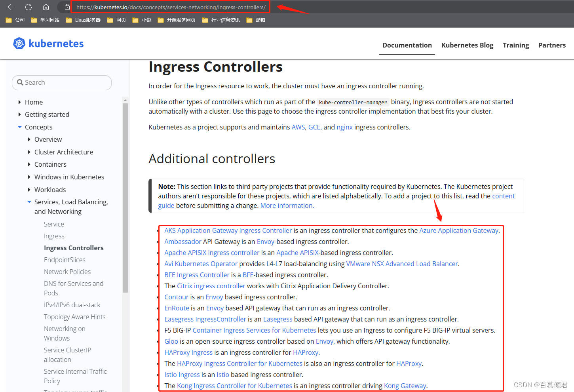Open Service Internal Traffic Policy page
The image size is (574, 392).
pos(75,376)
